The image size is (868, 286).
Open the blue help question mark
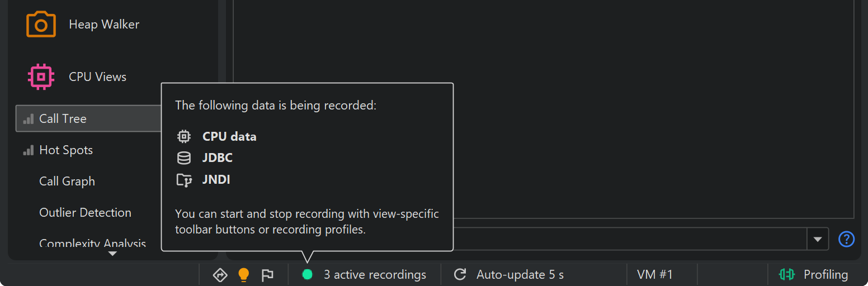click(847, 239)
